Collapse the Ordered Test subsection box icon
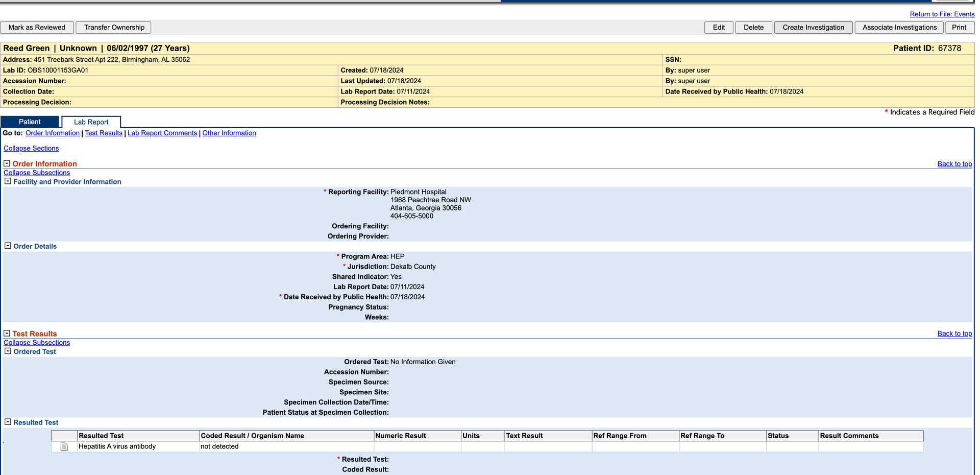Viewport: 980px width, 475px height. 7,350
